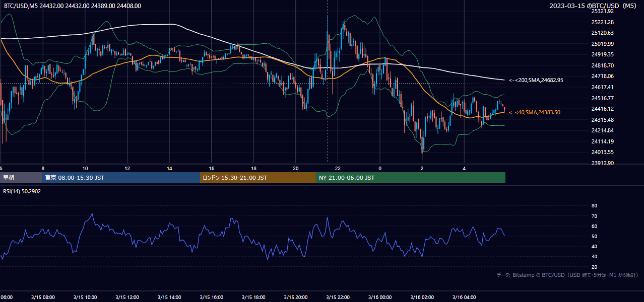Click the 3/15 18:00 bottom date label
The width and height of the screenshot is (644, 302).
(253, 297)
